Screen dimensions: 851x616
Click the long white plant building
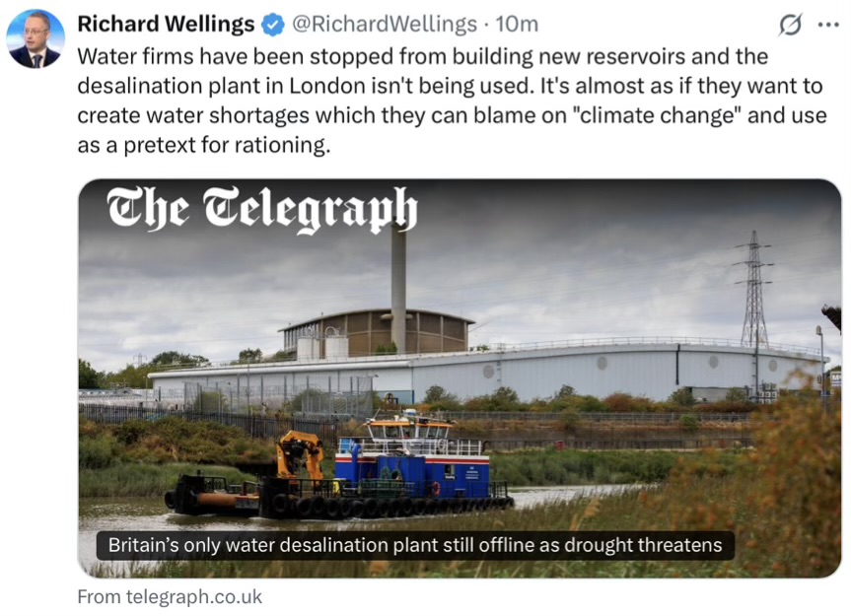pyautogui.click(x=483, y=375)
